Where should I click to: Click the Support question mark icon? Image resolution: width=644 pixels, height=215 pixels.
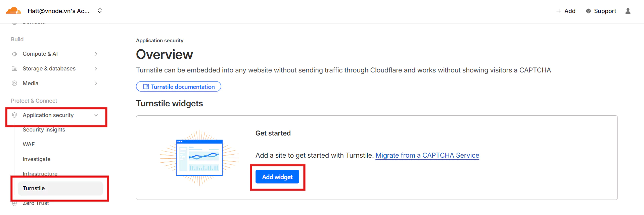588,11
